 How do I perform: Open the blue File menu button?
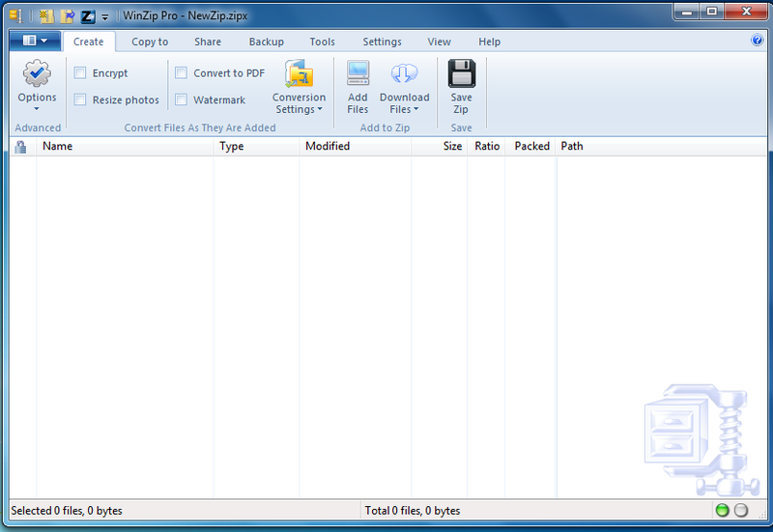click(35, 41)
